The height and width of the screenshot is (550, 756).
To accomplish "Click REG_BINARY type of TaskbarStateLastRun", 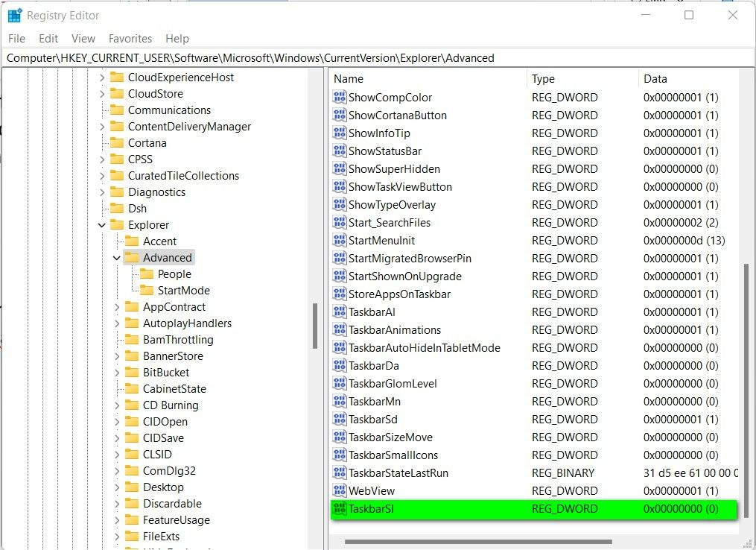I will [x=563, y=472].
